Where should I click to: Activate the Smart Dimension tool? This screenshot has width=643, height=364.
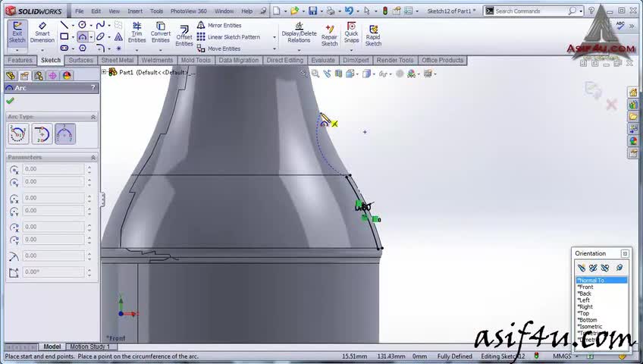pyautogui.click(x=42, y=33)
